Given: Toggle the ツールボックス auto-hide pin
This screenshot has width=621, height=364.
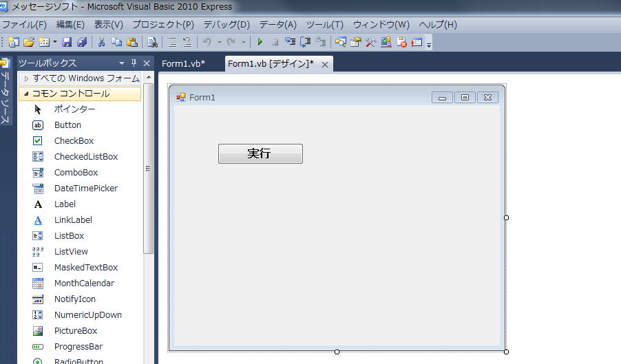Looking at the screenshot, I should (134, 63).
